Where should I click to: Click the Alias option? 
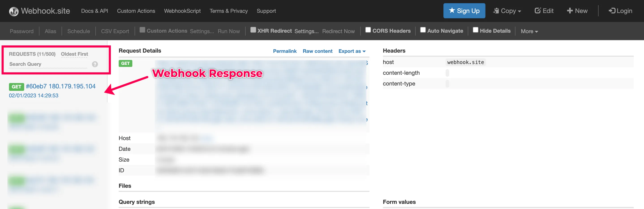(x=50, y=31)
